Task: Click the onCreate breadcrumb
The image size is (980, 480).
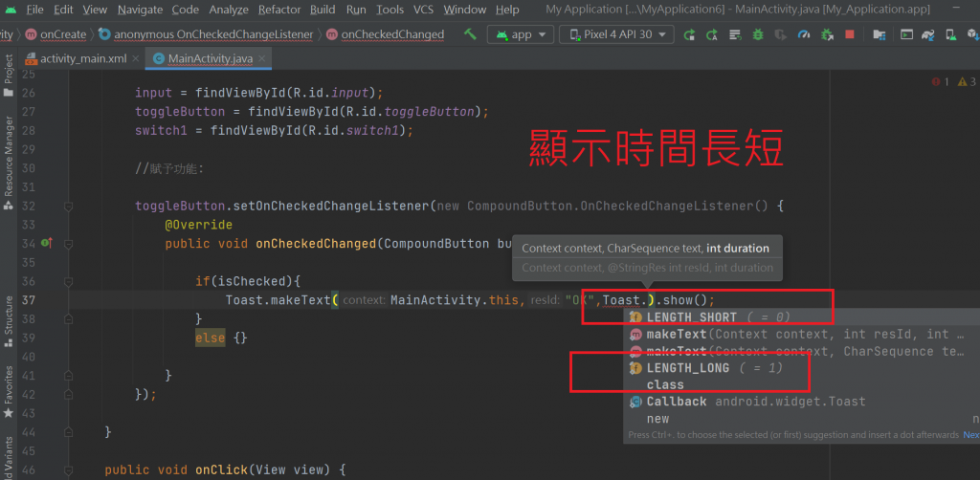Action: (x=56, y=34)
